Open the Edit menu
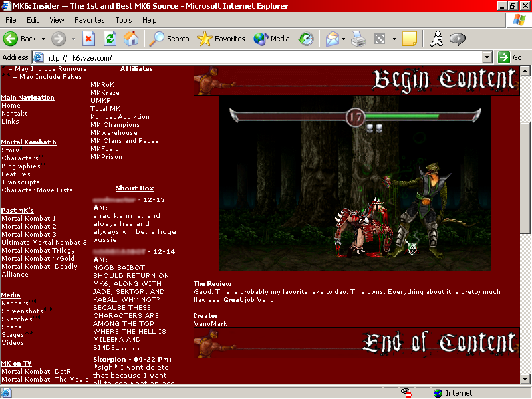 click(x=33, y=20)
